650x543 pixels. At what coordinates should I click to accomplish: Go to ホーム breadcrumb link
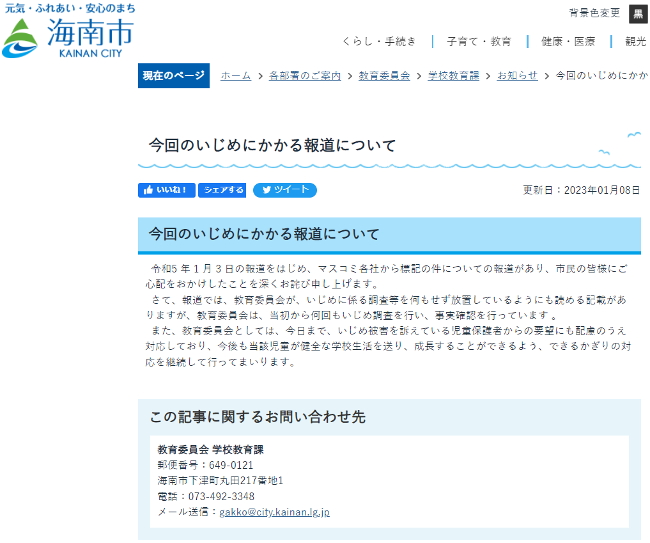pyautogui.click(x=235, y=76)
